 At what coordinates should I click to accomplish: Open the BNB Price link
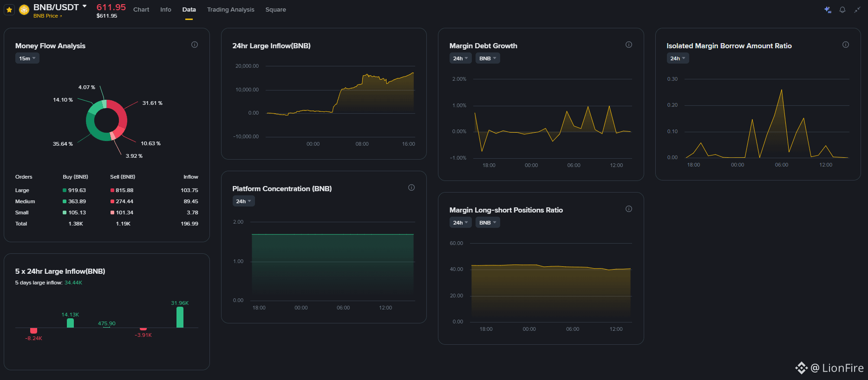click(x=47, y=16)
